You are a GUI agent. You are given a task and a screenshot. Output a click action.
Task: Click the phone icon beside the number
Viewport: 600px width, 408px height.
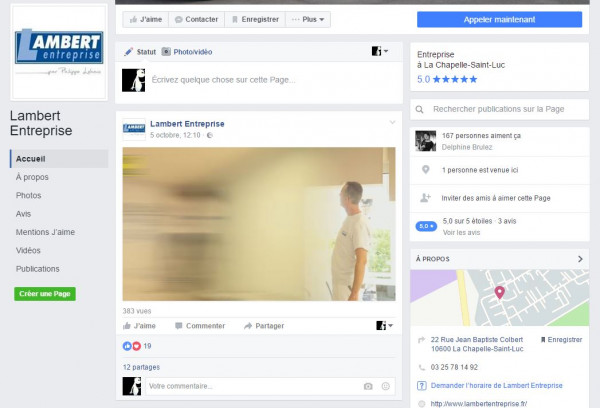(x=422, y=367)
